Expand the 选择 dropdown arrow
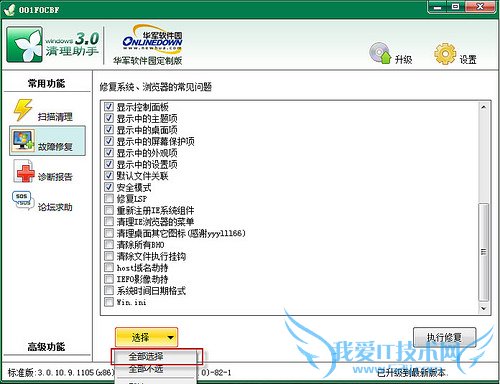Viewport: 500px width, 384px height. tap(170, 338)
